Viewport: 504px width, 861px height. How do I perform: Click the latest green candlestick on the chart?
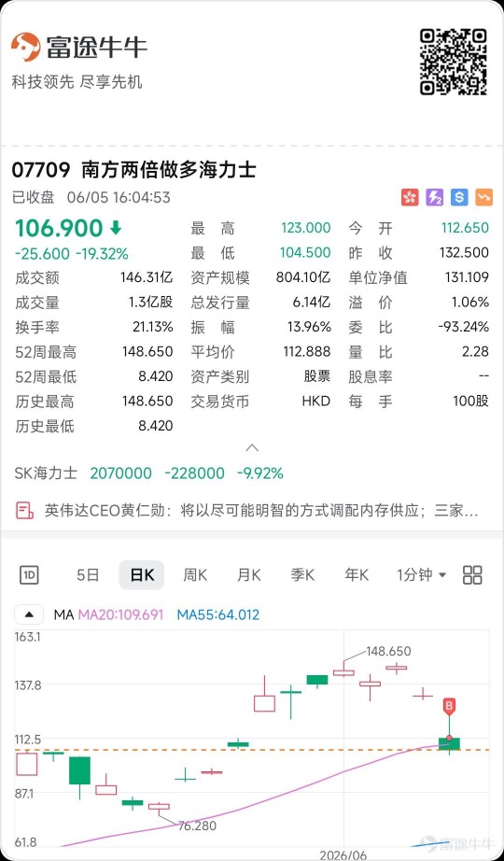(449, 743)
